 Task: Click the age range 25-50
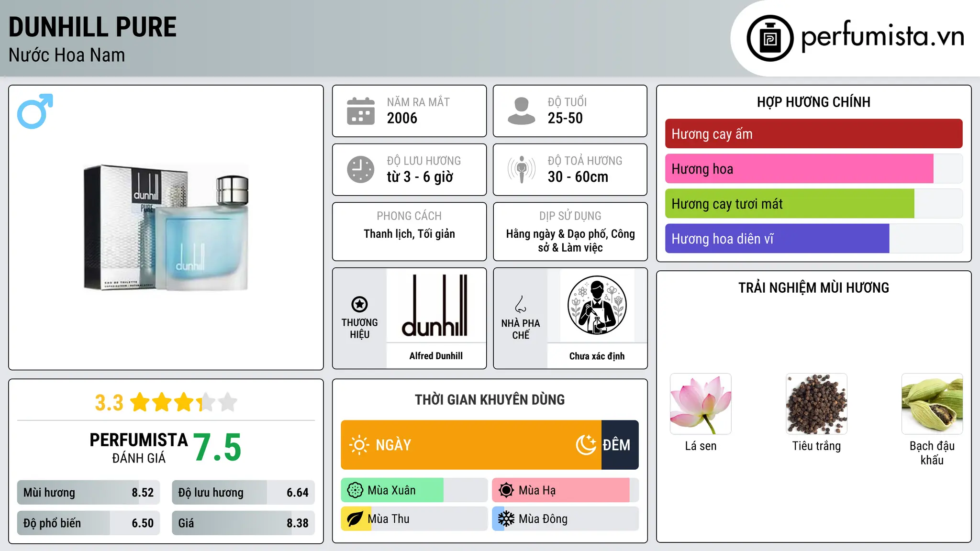tap(565, 118)
